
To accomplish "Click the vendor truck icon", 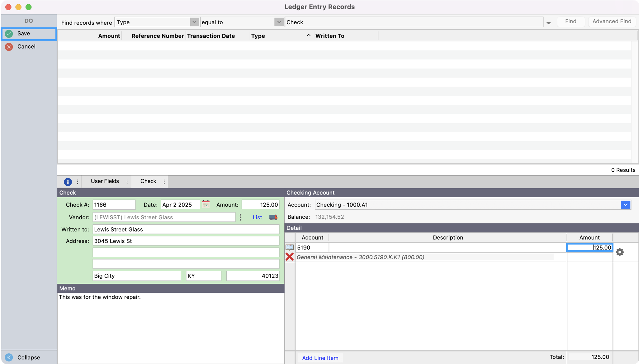I will pyautogui.click(x=273, y=217).
